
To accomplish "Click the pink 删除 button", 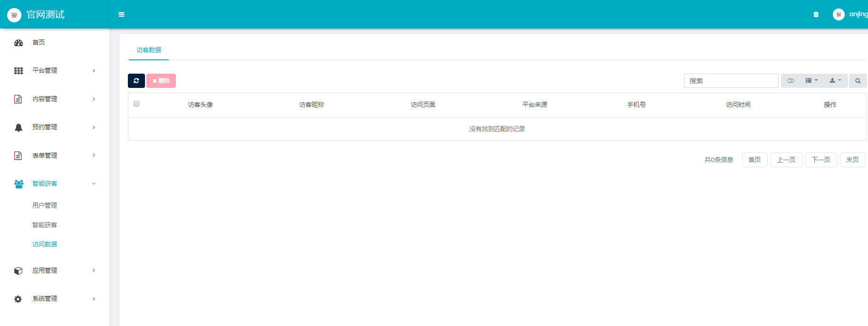I will pyautogui.click(x=161, y=81).
